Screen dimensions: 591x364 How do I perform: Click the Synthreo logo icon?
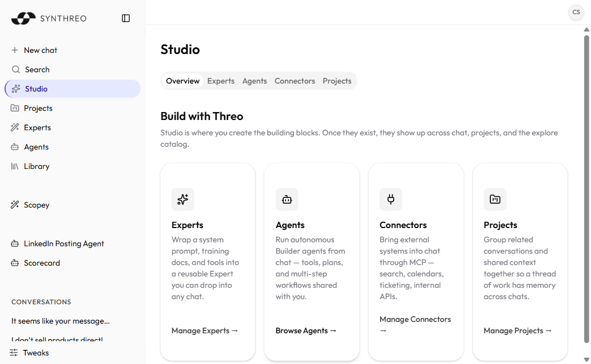click(x=23, y=18)
